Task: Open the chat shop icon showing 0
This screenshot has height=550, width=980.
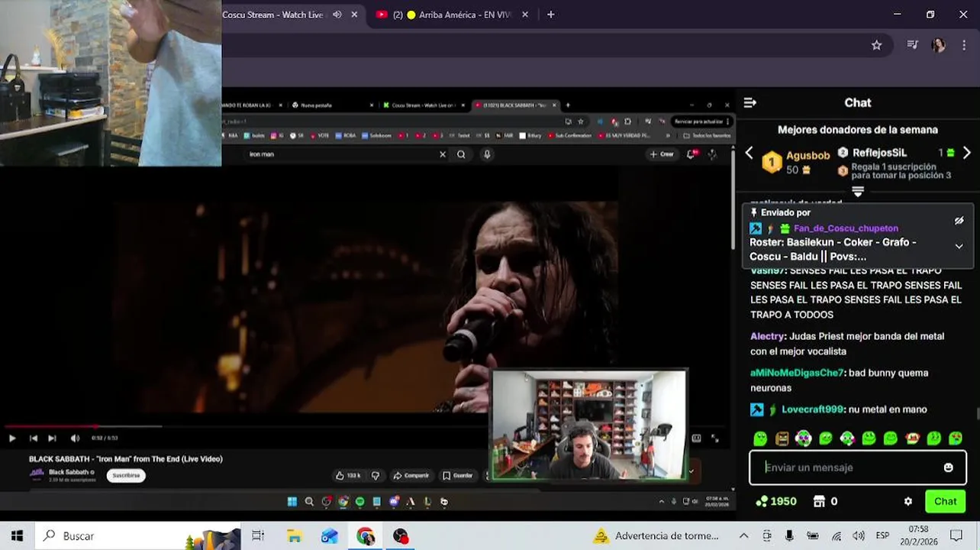Action: point(826,501)
